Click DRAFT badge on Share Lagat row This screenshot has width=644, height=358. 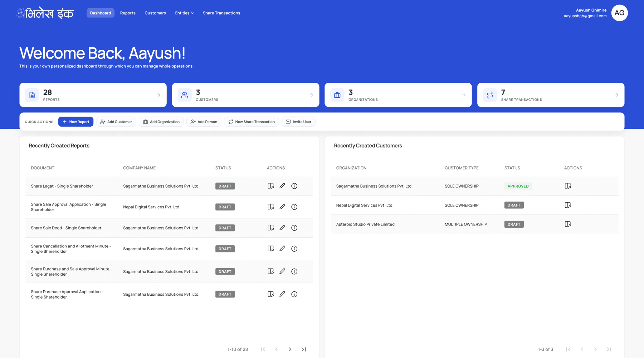[225, 186]
